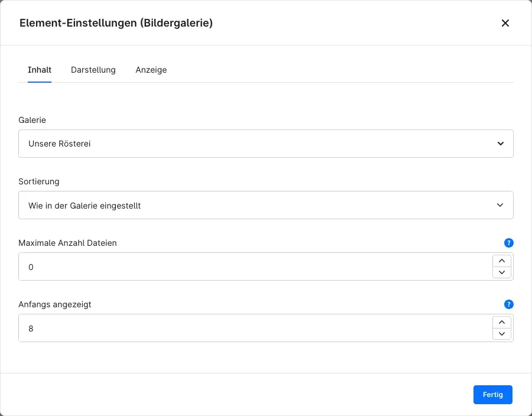Show help for Maximale Anzahl Dateien

pyautogui.click(x=508, y=243)
